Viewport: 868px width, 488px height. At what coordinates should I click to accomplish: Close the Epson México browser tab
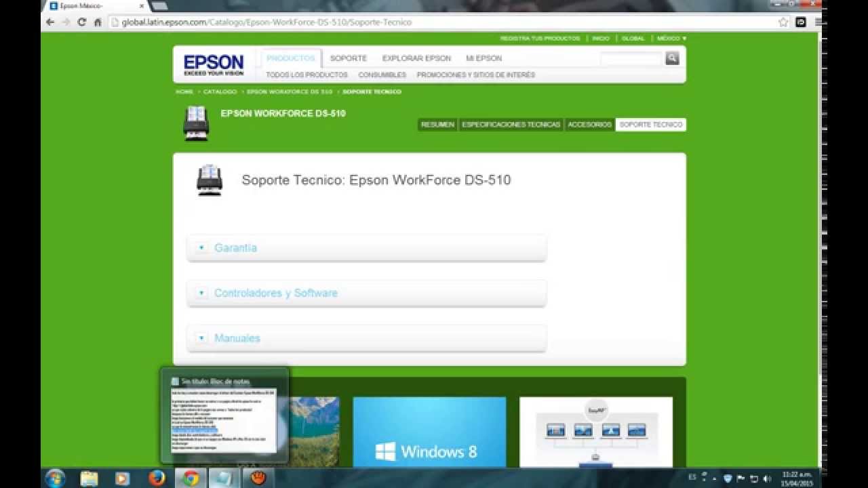click(x=141, y=5)
